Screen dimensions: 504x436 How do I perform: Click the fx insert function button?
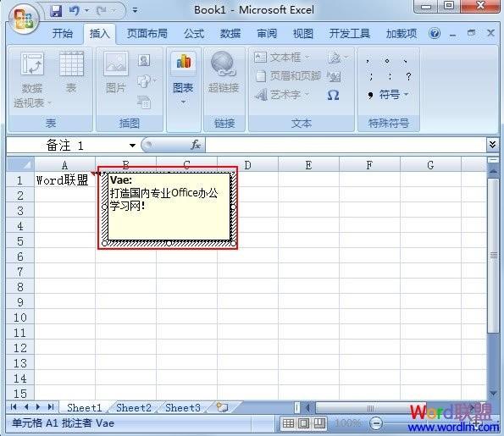tap(196, 146)
